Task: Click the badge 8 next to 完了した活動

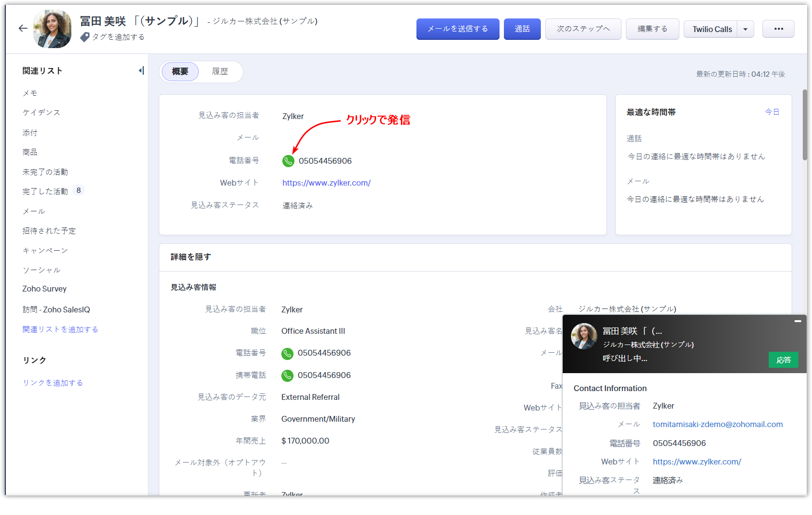Action: [x=79, y=190]
